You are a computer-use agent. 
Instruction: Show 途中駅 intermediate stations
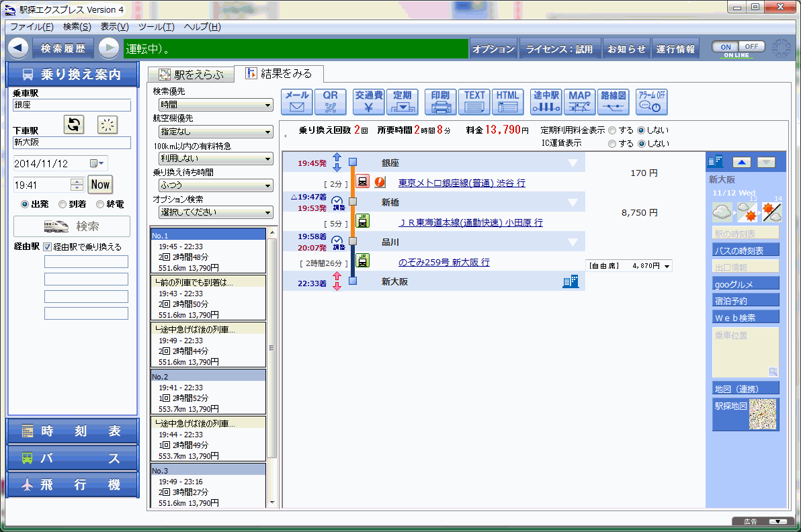(545, 101)
